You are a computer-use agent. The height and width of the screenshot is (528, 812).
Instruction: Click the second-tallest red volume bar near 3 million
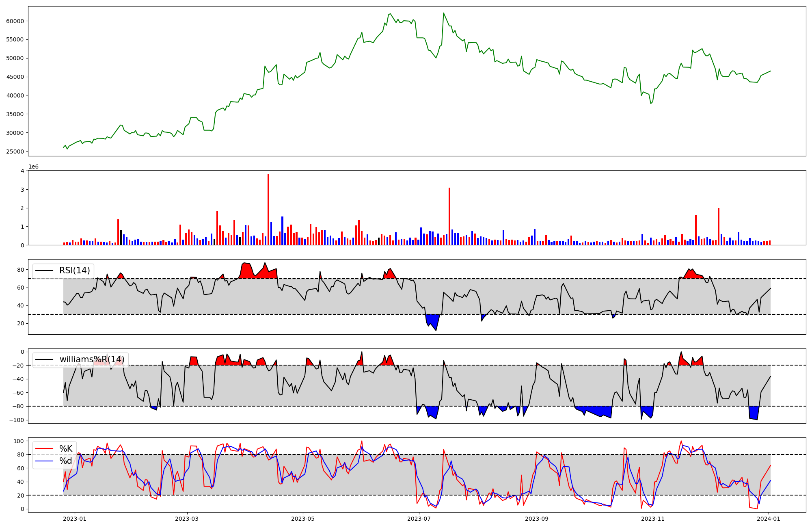(449, 216)
